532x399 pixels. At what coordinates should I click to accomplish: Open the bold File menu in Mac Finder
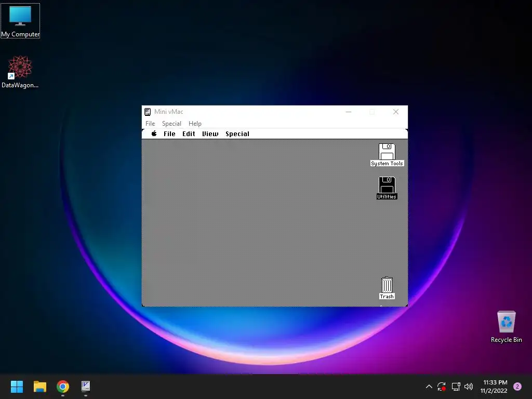169,134
